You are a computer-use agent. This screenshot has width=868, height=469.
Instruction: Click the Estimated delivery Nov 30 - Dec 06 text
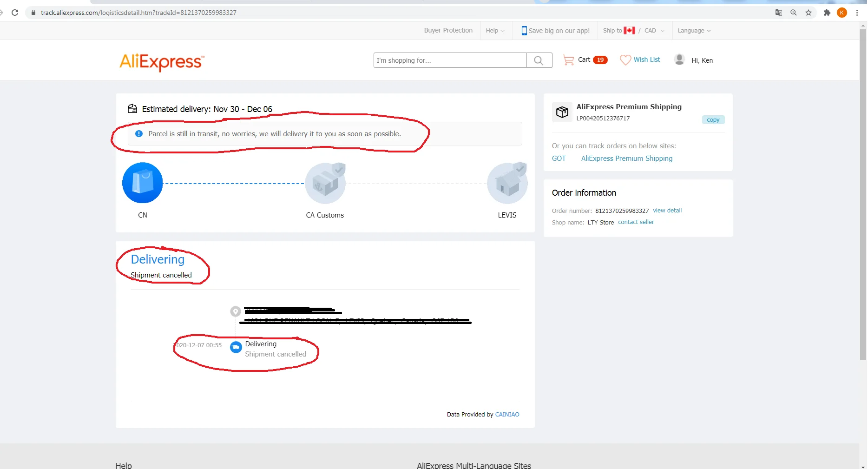click(207, 109)
